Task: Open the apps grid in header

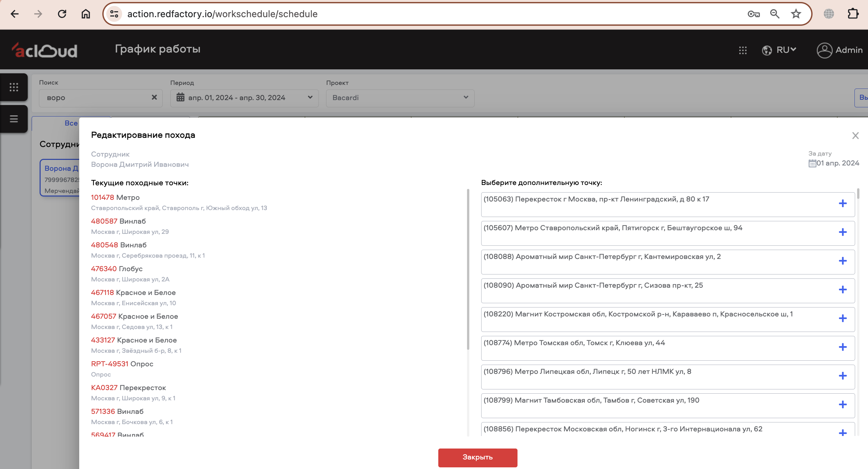Action: pos(743,50)
